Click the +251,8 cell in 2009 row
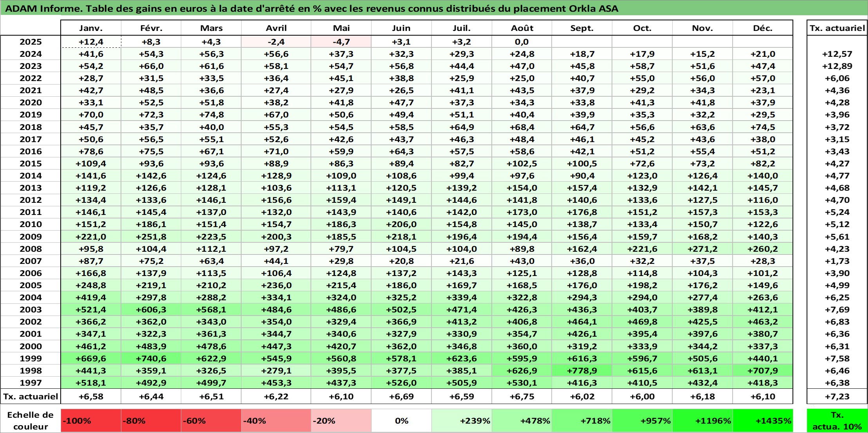The height and width of the screenshot is (433, 868). tap(151, 237)
